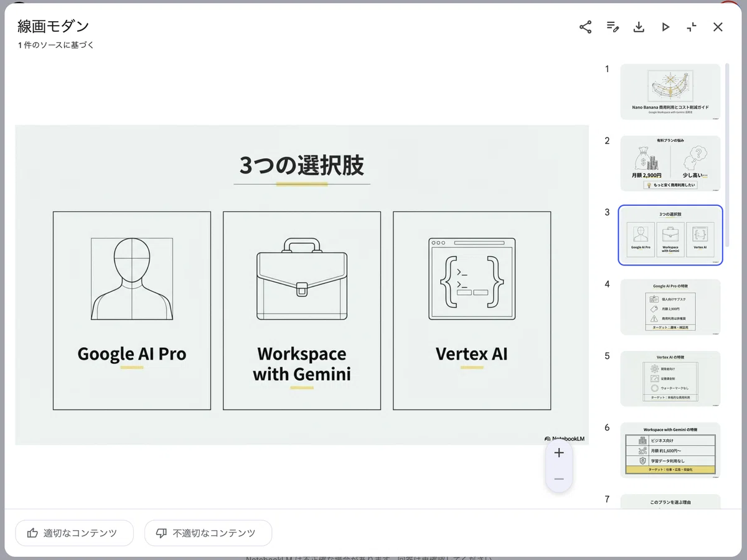747x560 pixels.
Task: Click the Google AI Pro card label
Action: (x=132, y=354)
